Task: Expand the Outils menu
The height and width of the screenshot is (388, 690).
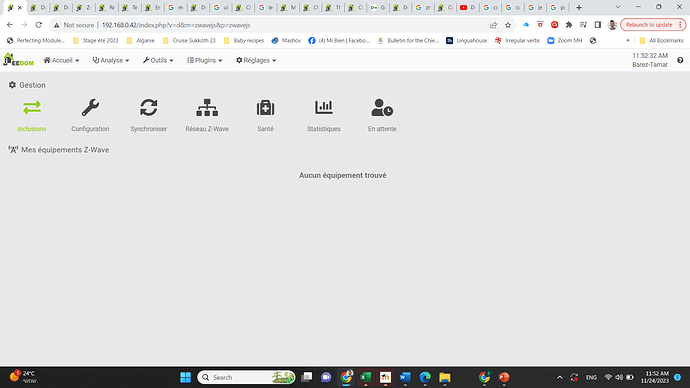Action: pyautogui.click(x=158, y=60)
